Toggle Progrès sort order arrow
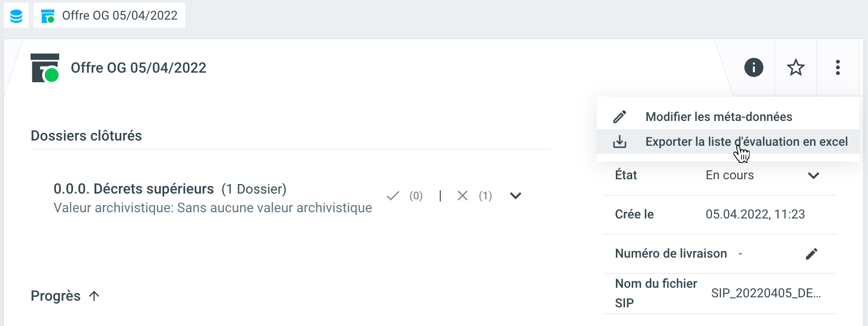 point(94,296)
